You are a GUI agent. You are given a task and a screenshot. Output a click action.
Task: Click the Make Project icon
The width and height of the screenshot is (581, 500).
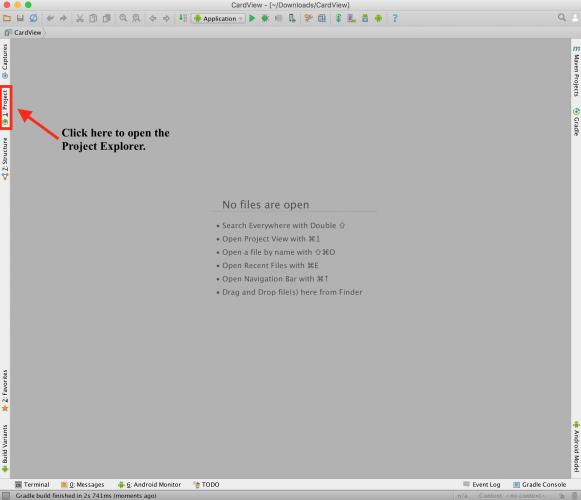pyautogui.click(x=183, y=18)
